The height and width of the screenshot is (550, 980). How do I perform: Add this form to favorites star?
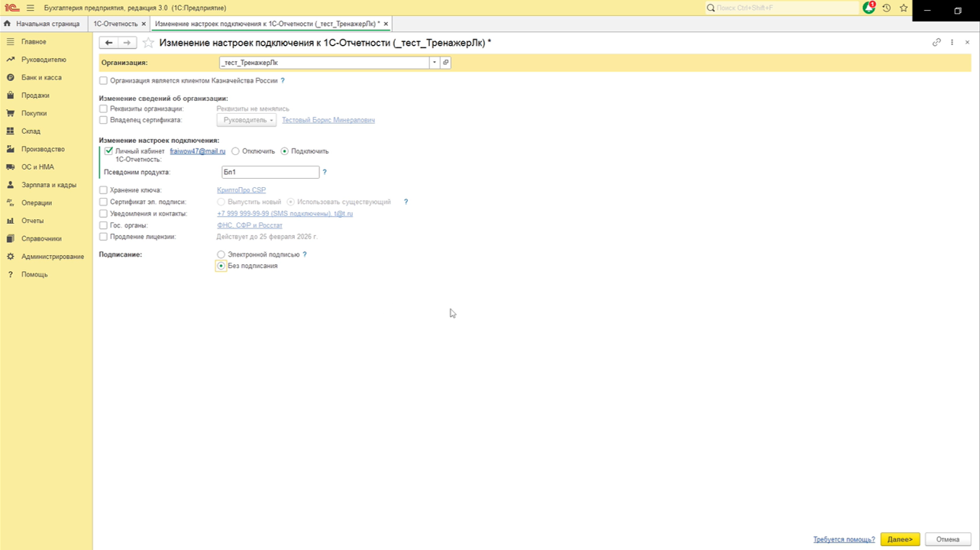coord(149,43)
